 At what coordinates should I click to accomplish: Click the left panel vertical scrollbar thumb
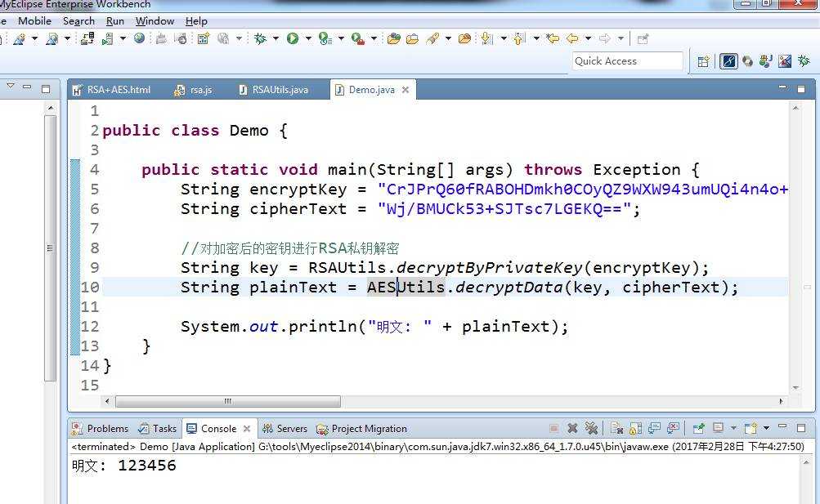pos(50,248)
